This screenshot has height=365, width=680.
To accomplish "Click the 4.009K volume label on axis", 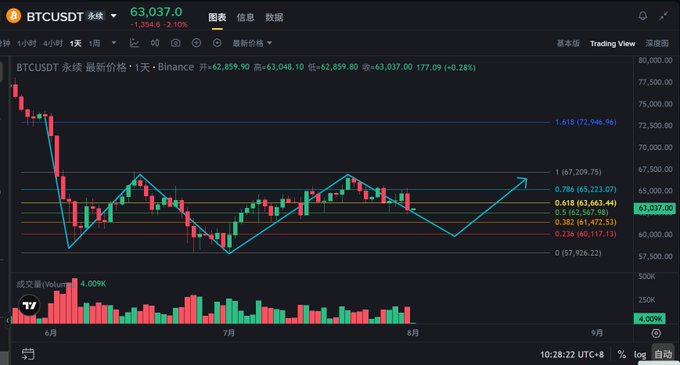I will click(x=650, y=319).
